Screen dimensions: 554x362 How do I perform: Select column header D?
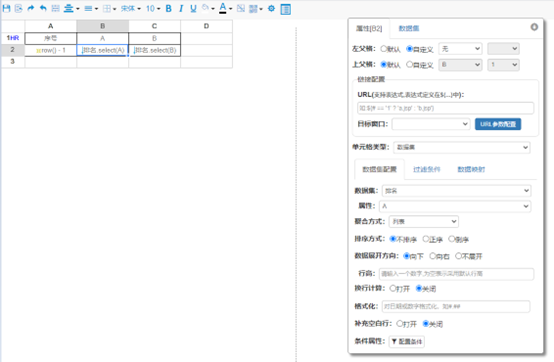click(x=206, y=26)
